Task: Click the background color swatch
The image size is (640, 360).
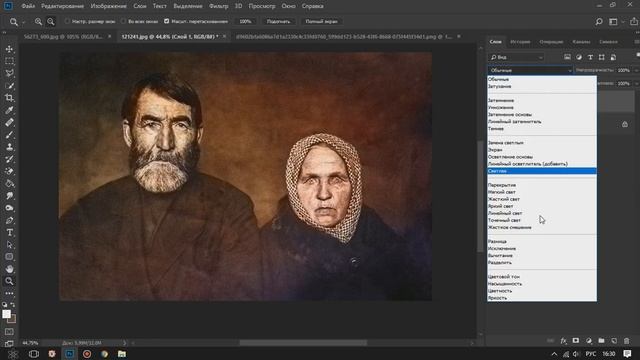Action: click(13, 319)
